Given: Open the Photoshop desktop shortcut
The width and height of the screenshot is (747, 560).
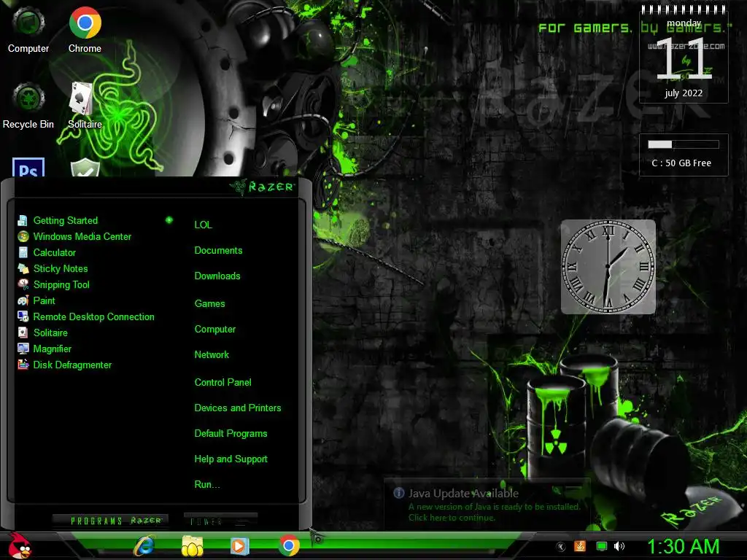Looking at the screenshot, I should click(28, 167).
